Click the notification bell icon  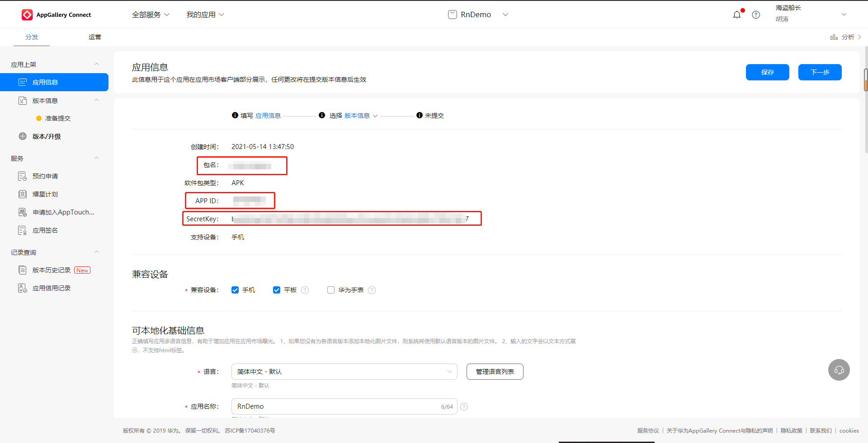pos(736,15)
